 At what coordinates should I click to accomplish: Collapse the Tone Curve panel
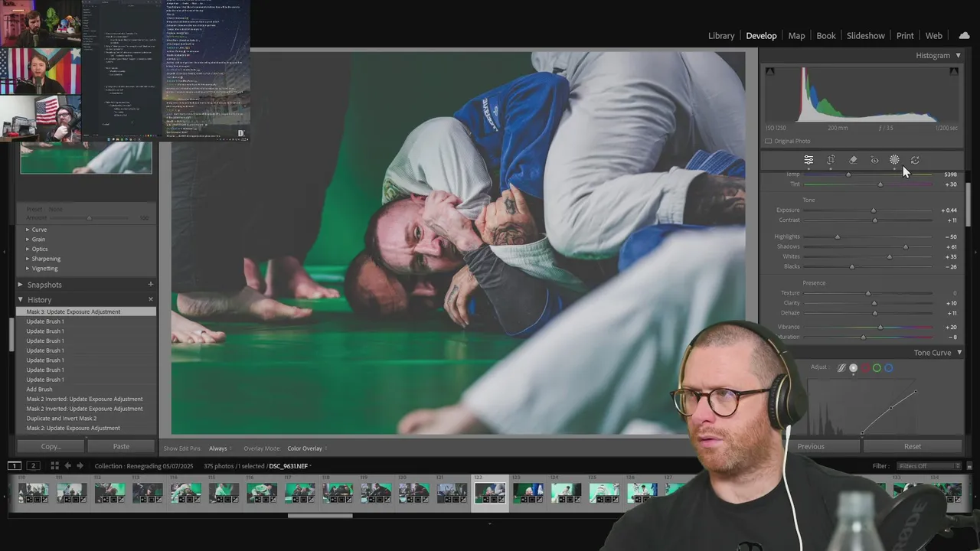click(959, 353)
